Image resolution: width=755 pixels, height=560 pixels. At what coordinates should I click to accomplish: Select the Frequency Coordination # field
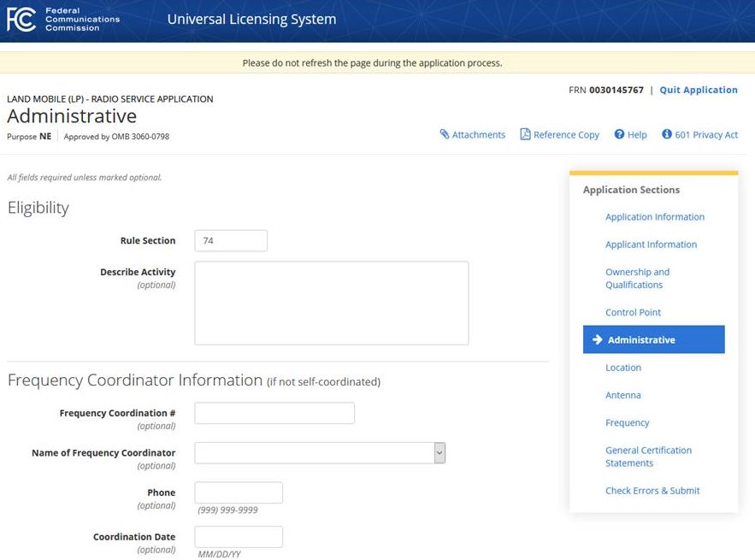pyautogui.click(x=274, y=413)
